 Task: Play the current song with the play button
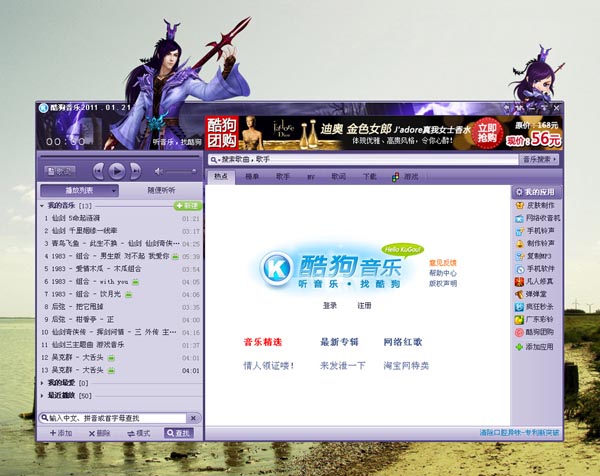(x=117, y=171)
